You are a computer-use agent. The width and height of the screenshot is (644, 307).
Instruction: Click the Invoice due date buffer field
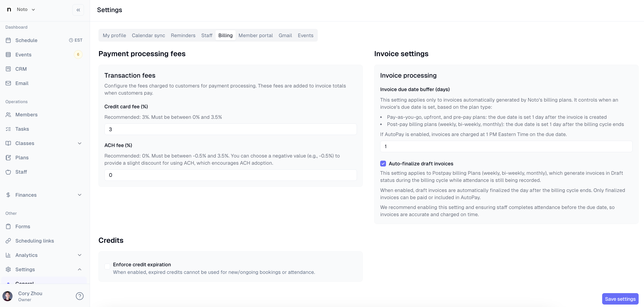click(506, 147)
